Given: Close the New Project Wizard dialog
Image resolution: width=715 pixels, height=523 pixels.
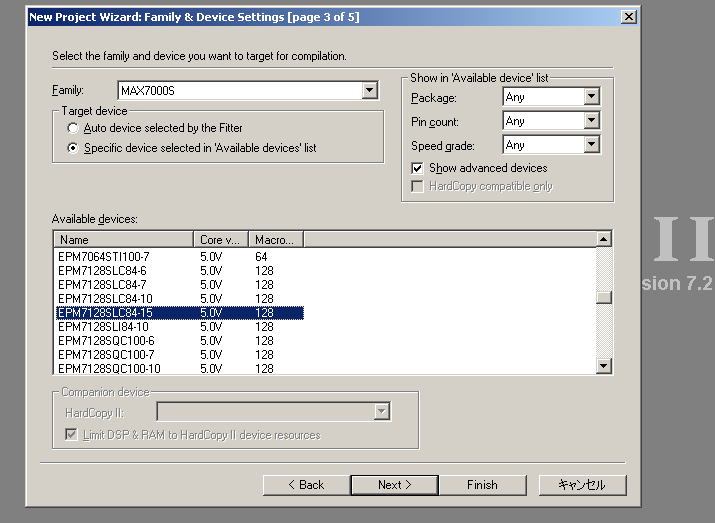Looking at the screenshot, I should (x=628, y=17).
